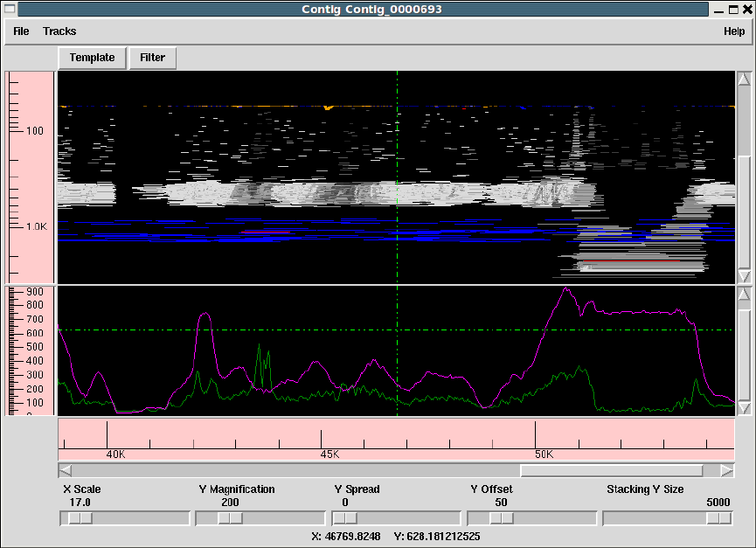Click right arrow of horizontal scrollbar
The height and width of the screenshot is (548, 756).
pos(727,470)
